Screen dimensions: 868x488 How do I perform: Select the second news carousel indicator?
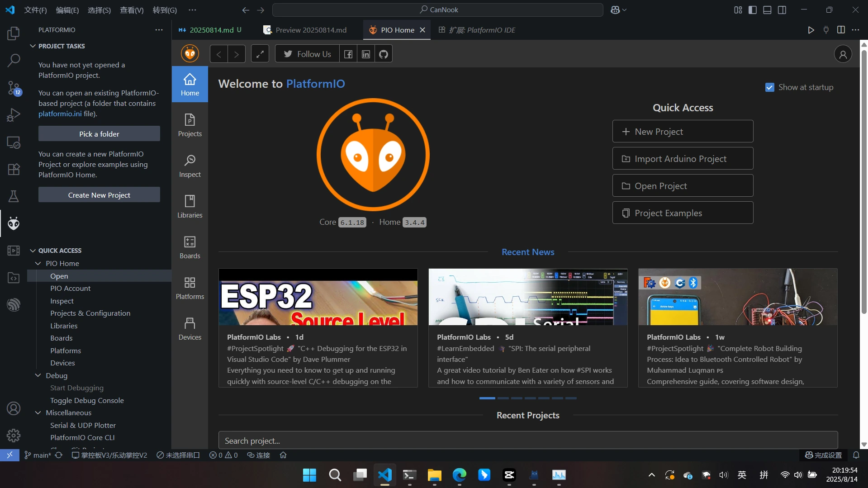click(503, 398)
